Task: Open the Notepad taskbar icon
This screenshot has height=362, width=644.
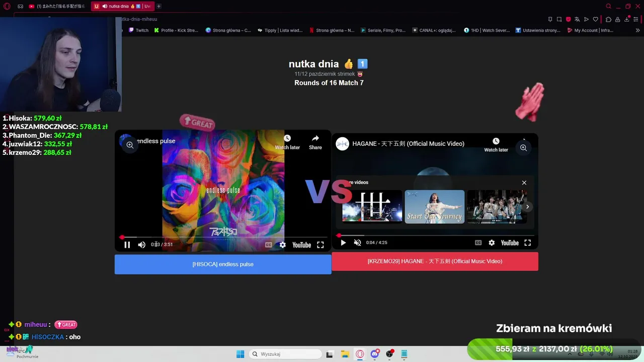Action: (404, 354)
